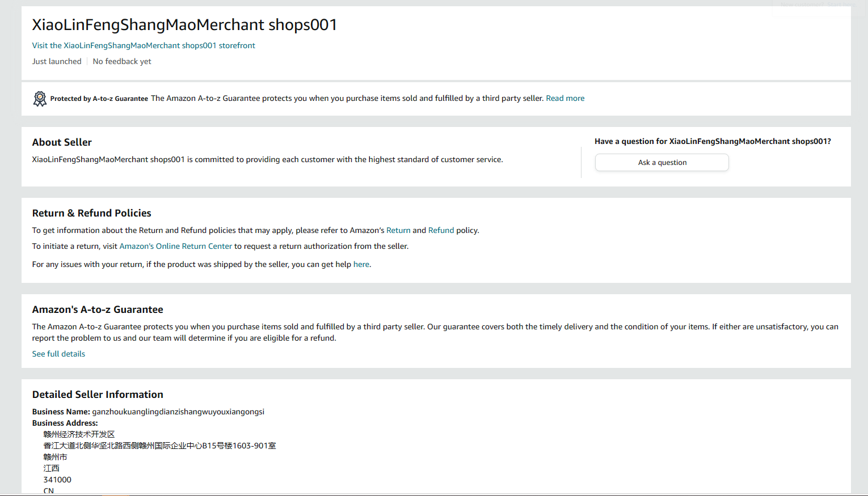Open Amazon's Refund policy link
Viewport: 868px width, 496px height.
point(441,230)
